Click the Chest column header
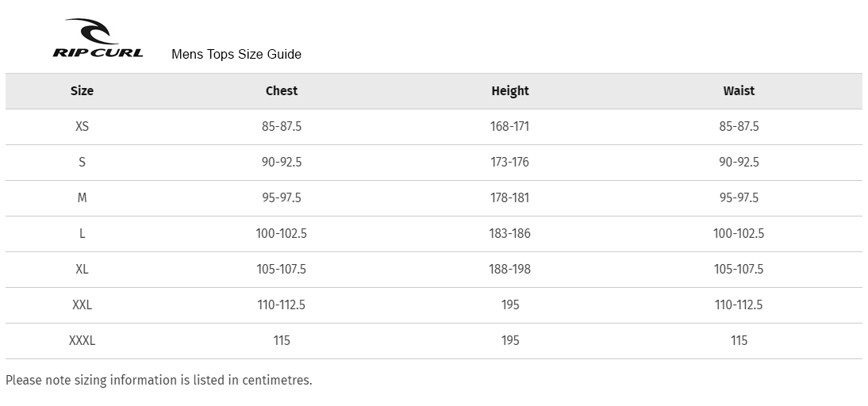This screenshot has height=406, width=868. coord(281,90)
